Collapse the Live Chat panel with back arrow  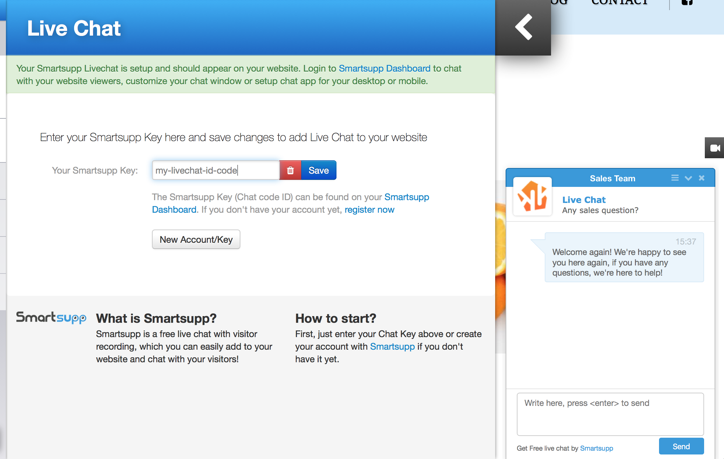point(523,27)
